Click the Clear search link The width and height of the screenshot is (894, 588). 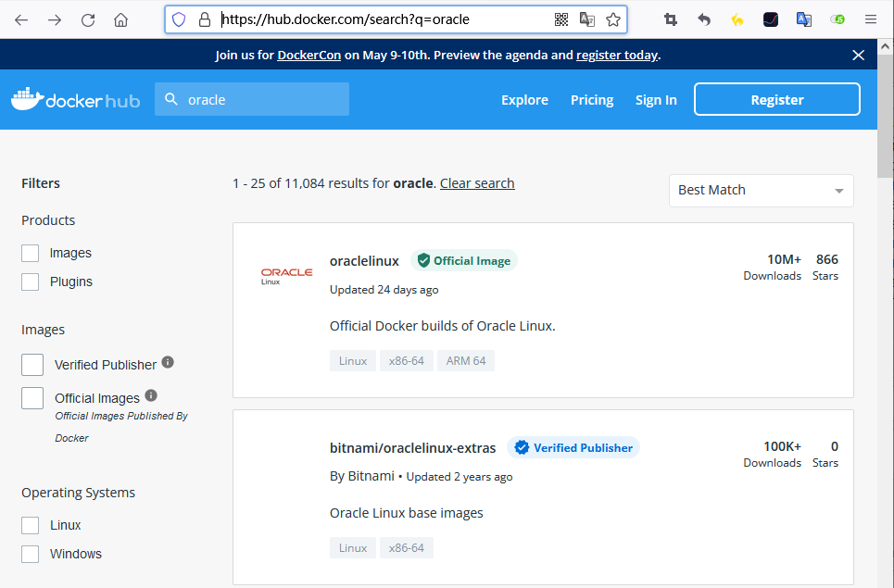[477, 183]
